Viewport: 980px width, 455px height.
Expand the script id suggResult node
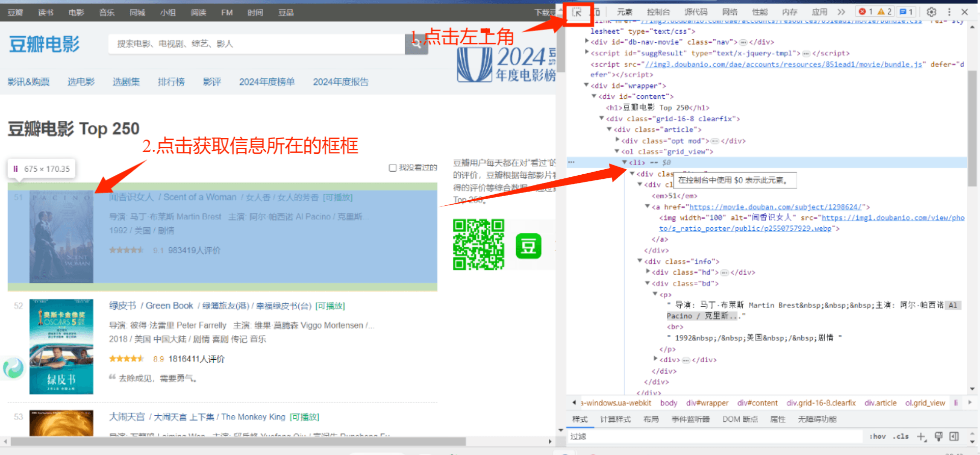(586, 52)
